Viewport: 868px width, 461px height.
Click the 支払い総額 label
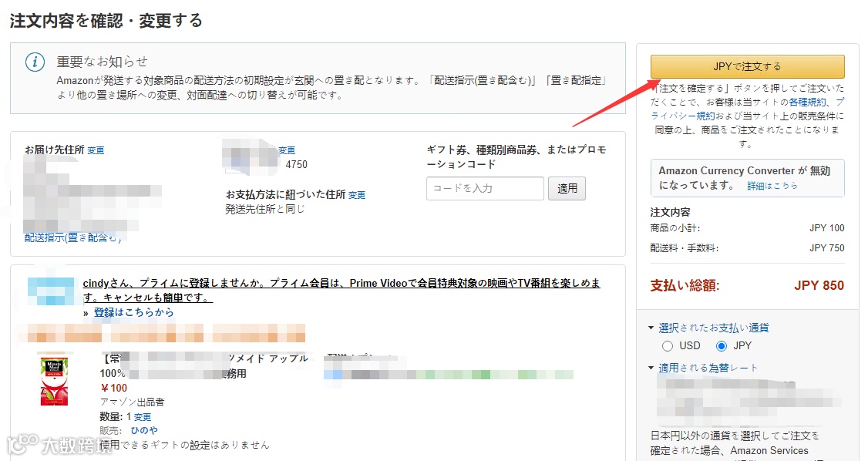[685, 285]
